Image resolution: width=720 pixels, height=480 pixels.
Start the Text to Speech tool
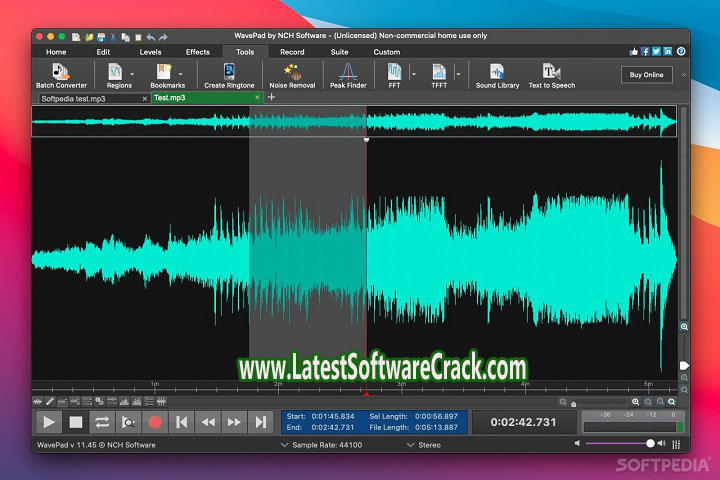551,75
